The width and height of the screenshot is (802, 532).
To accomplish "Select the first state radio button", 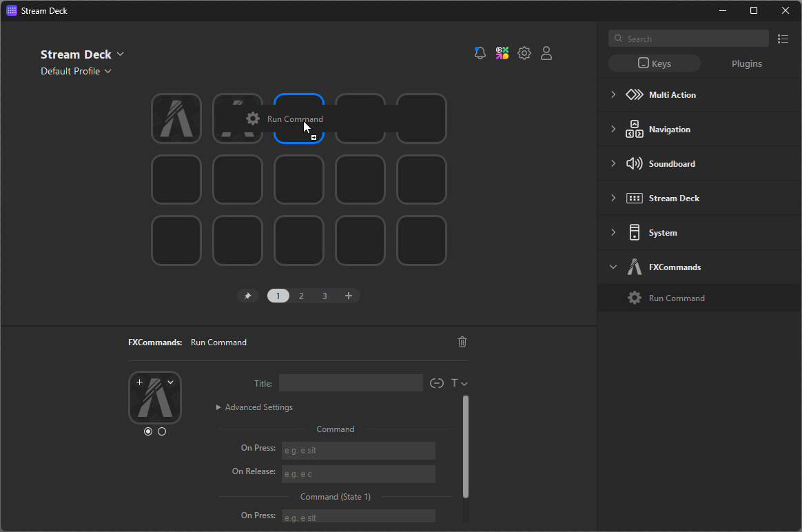I will pos(148,431).
